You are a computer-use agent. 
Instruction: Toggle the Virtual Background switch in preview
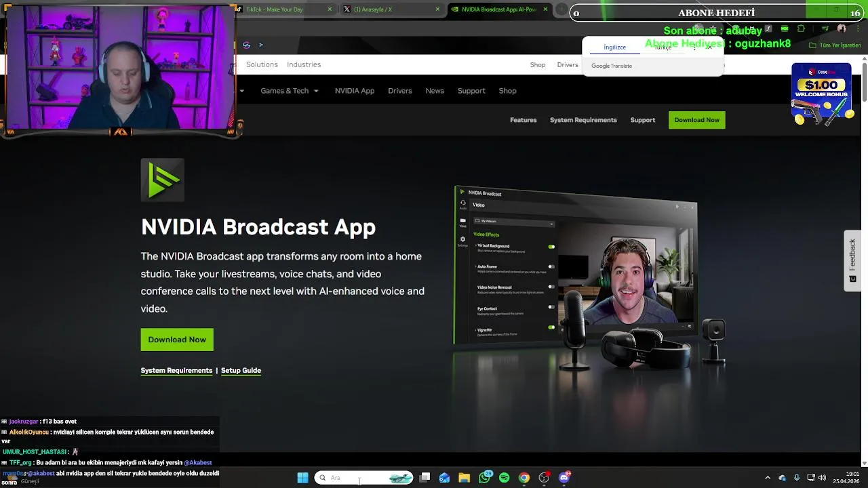click(551, 247)
